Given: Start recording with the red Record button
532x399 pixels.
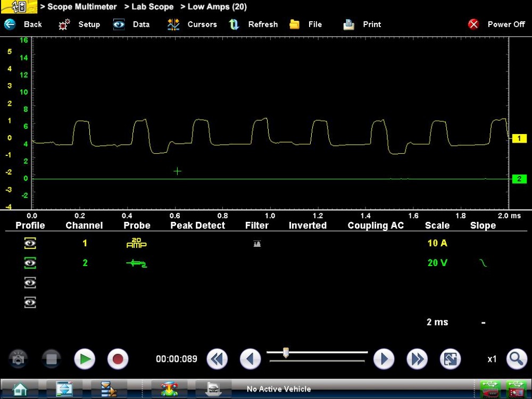Looking at the screenshot, I should point(118,360).
